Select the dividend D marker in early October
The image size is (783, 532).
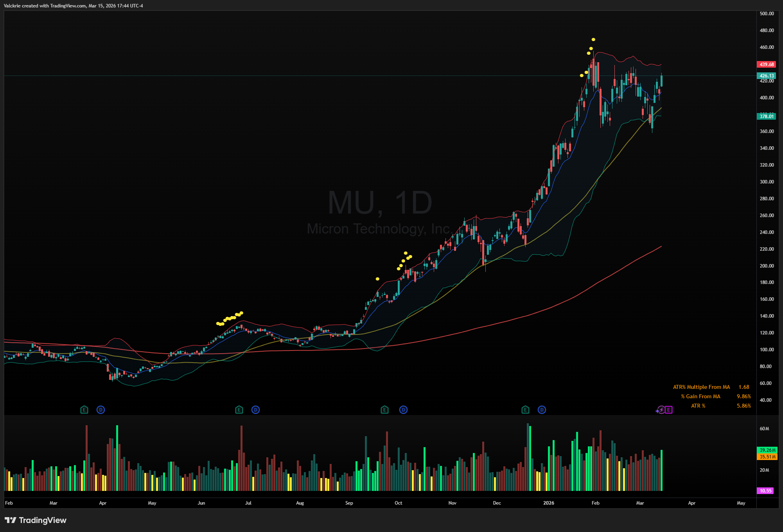tap(403, 410)
